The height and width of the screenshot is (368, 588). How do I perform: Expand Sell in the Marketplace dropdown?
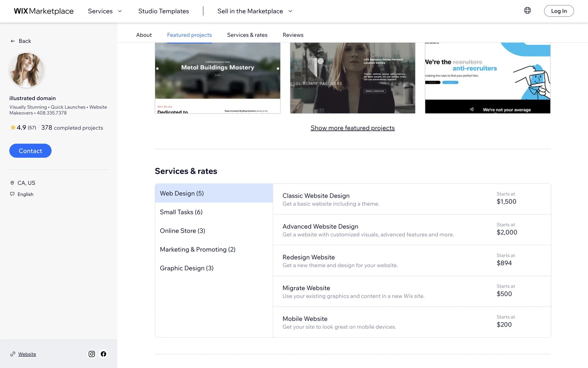coord(255,11)
